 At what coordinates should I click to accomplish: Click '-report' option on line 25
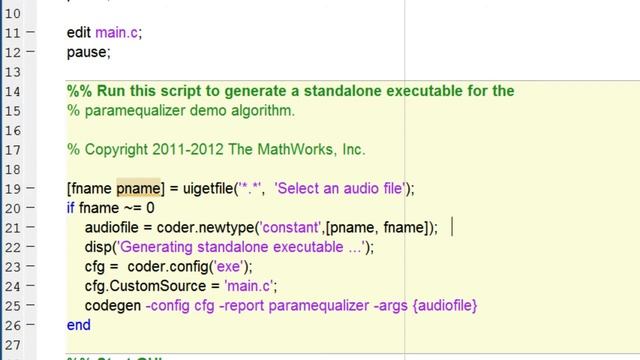pyautogui.click(x=242, y=306)
